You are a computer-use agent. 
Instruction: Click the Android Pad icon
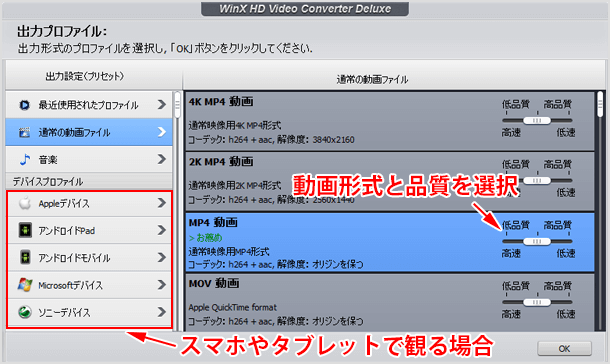[x=25, y=230]
